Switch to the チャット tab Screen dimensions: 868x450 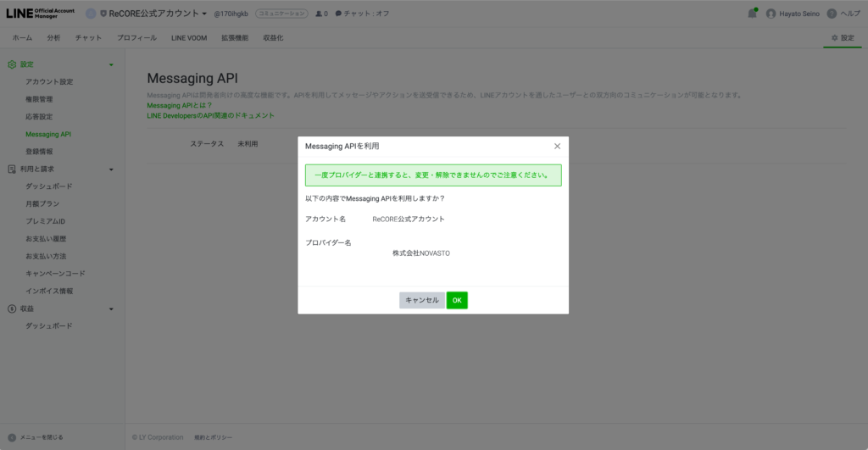tap(88, 37)
